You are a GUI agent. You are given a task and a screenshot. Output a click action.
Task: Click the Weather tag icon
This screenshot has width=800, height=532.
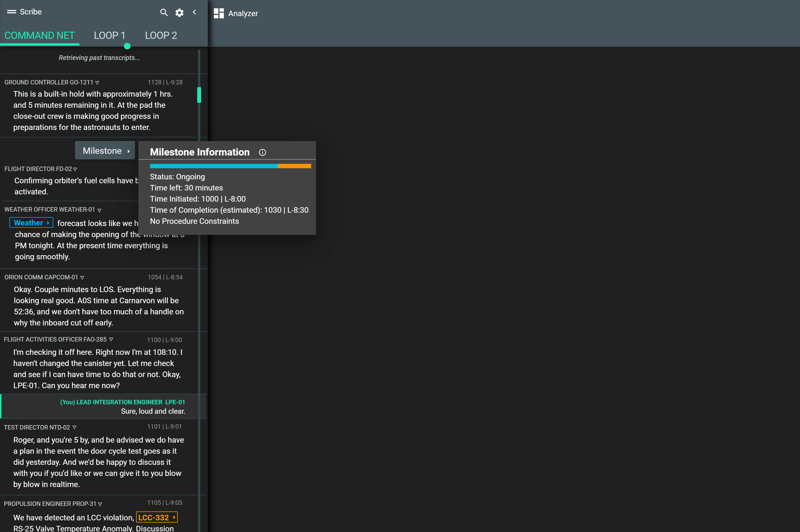[x=47, y=222]
